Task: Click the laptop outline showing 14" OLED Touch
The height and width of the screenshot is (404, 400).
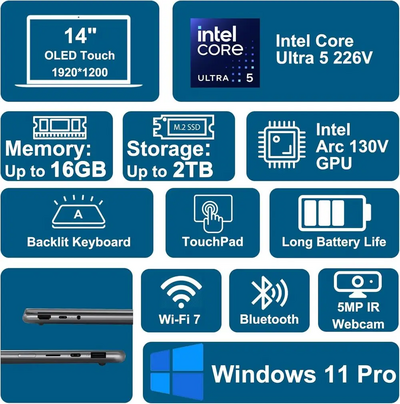Action: pos(79,51)
